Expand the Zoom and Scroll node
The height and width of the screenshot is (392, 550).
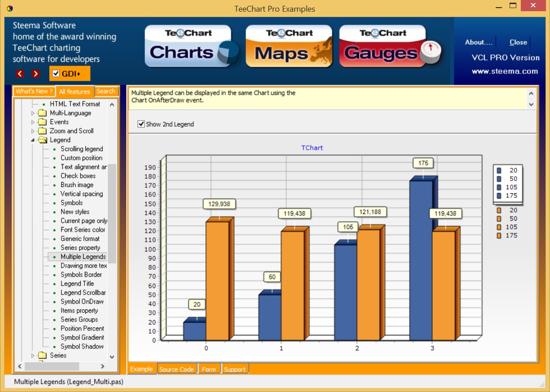tap(33, 131)
